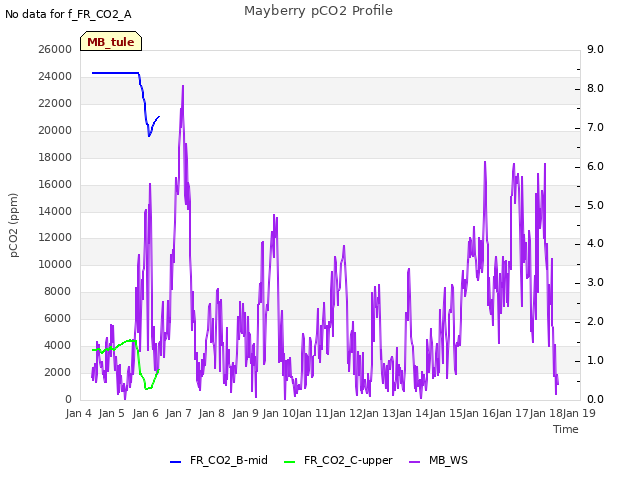Image resolution: width=640 pixels, height=480 pixels.
Task: Click the Jan 4 x-axis tick label
Action: pos(78,413)
